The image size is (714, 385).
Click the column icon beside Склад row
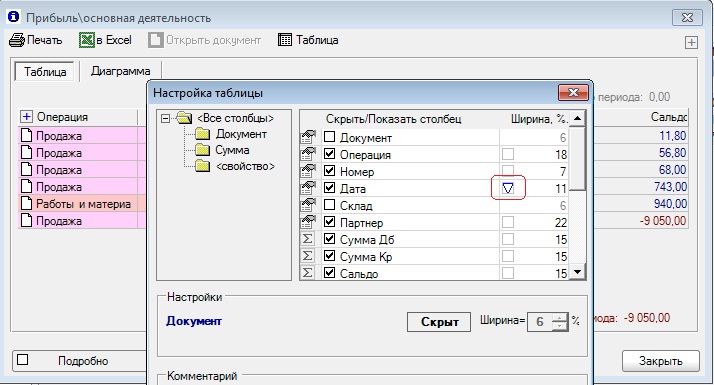[x=308, y=205]
